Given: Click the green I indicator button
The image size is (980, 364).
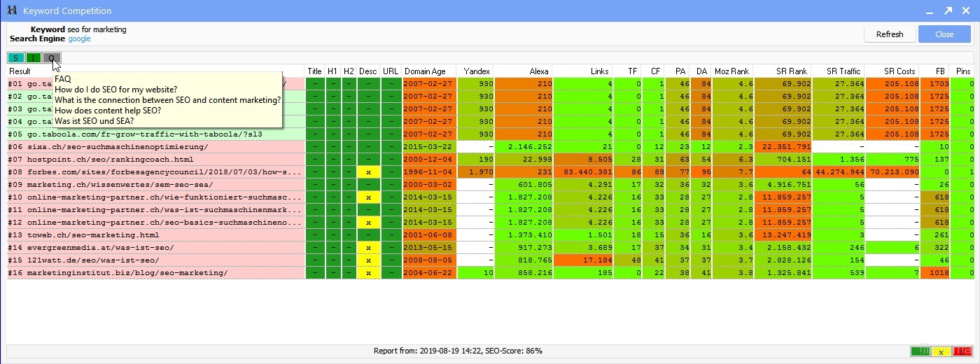Looking at the screenshot, I should click(33, 58).
